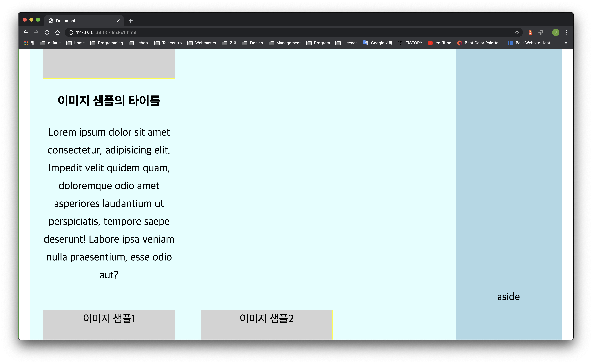Click the green J profile avatar
592x364 pixels.
(556, 32)
